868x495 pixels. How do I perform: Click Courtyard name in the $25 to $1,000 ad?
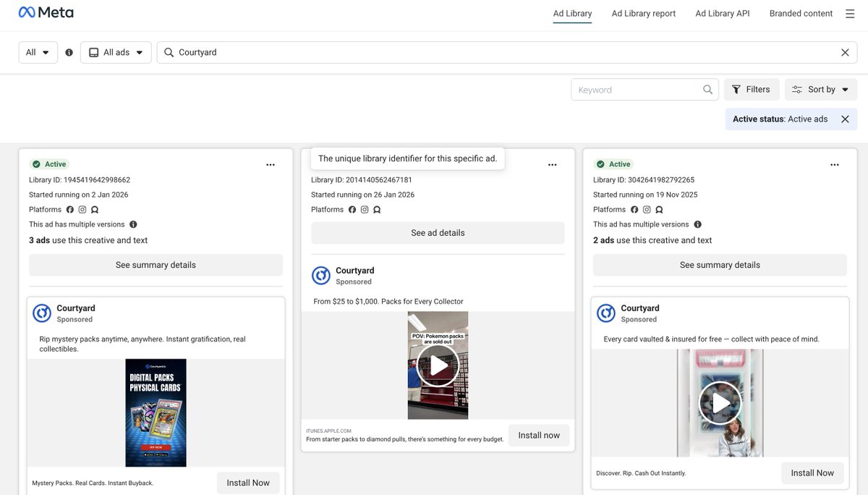pos(355,271)
